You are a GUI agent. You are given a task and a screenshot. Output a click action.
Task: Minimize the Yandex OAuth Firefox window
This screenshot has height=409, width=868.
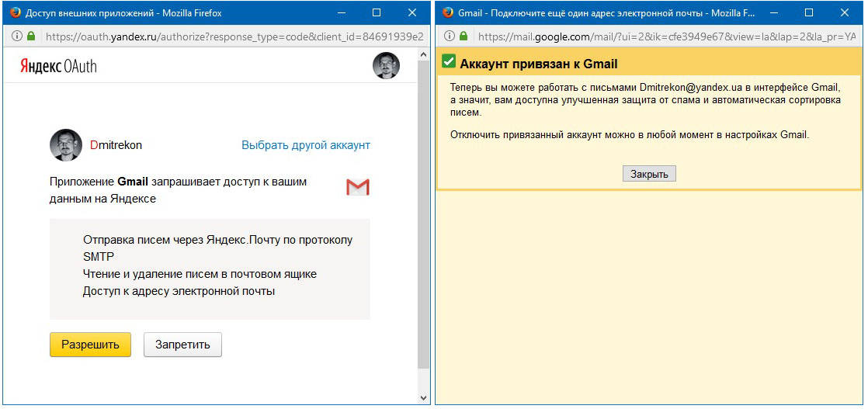pyautogui.click(x=342, y=12)
